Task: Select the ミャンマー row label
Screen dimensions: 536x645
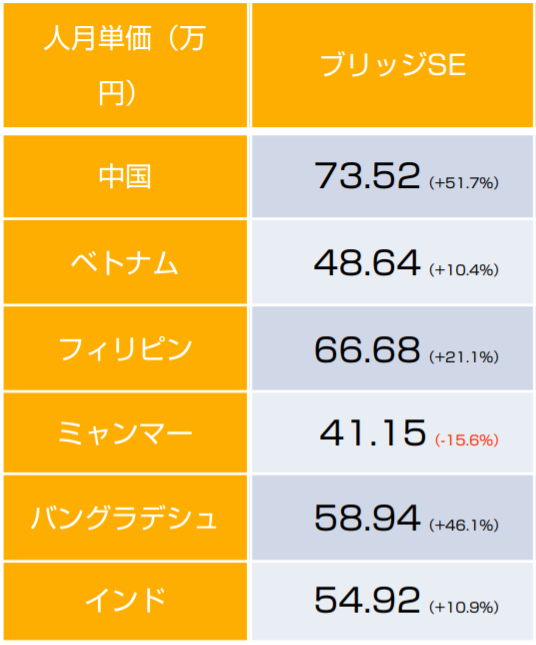Action: coord(125,433)
